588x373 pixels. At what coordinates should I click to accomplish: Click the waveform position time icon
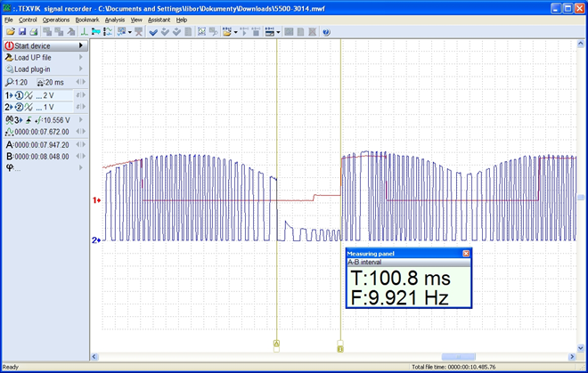point(10,132)
